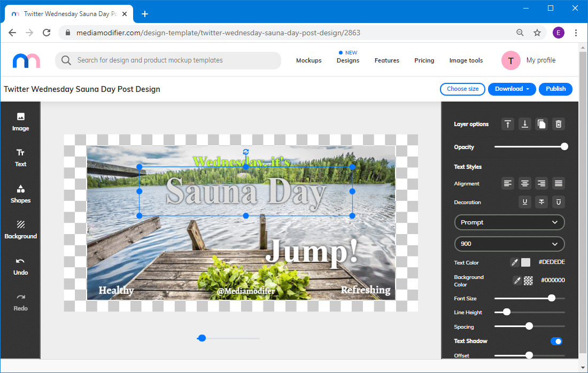
Task: Click the #000000 background color value
Action: coord(553,280)
